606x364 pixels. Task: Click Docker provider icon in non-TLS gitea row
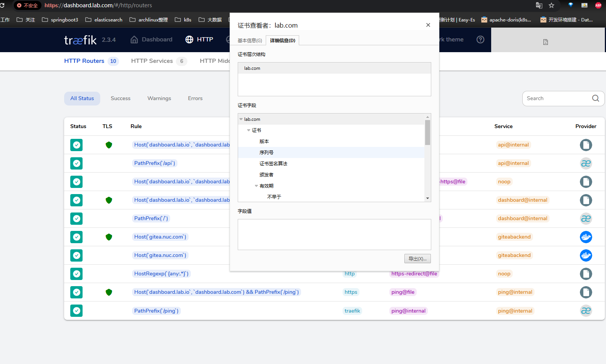(x=586, y=255)
